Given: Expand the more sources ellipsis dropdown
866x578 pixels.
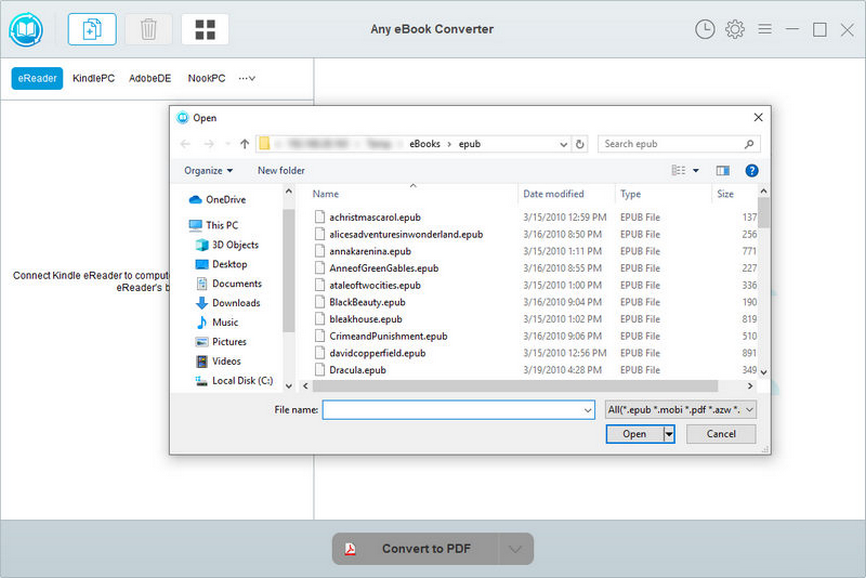Looking at the screenshot, I should [x=247, y=78].
